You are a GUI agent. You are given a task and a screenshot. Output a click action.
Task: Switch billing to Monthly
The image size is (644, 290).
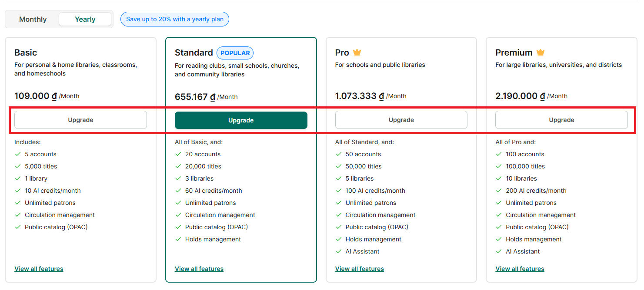tap(33, 19)
